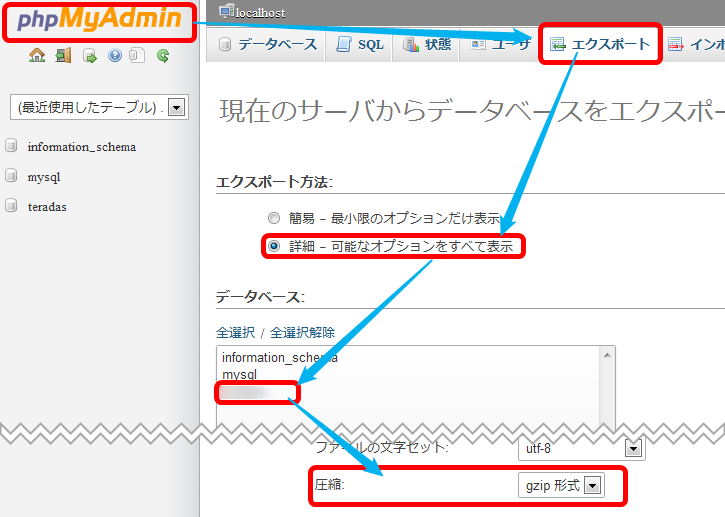Switch to the エクスポート tab

600,44
